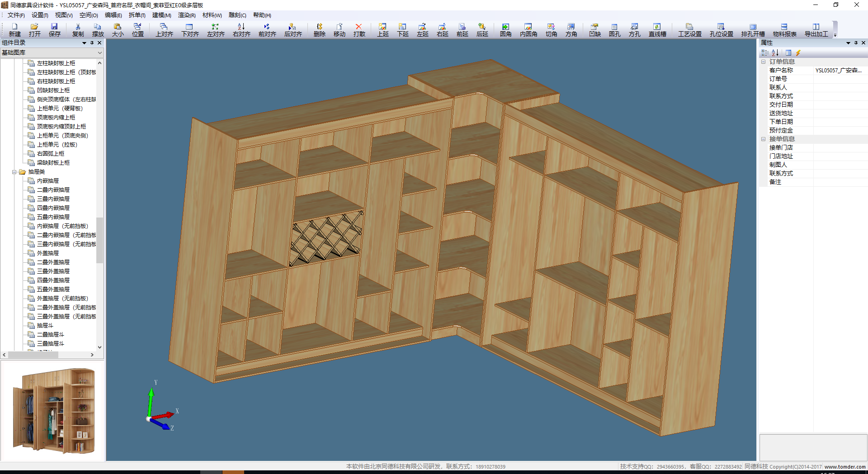Click the 物料报表 material report icon
Image resolution: width=868 pixels, height=474 pixels.
(784, 30)
